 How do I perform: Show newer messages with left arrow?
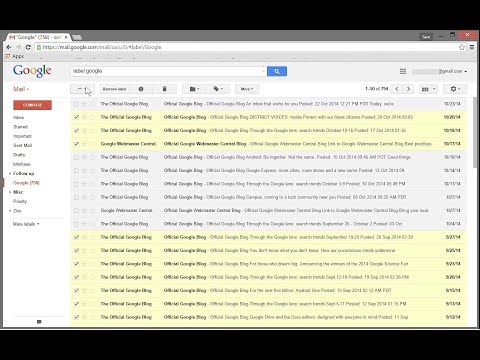point(397,89)
